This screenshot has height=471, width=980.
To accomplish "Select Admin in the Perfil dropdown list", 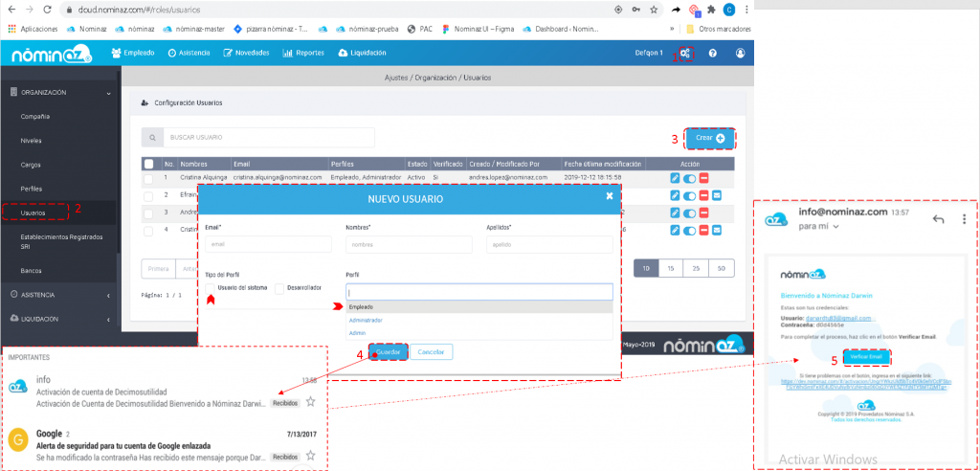I will tap(479, 333).
